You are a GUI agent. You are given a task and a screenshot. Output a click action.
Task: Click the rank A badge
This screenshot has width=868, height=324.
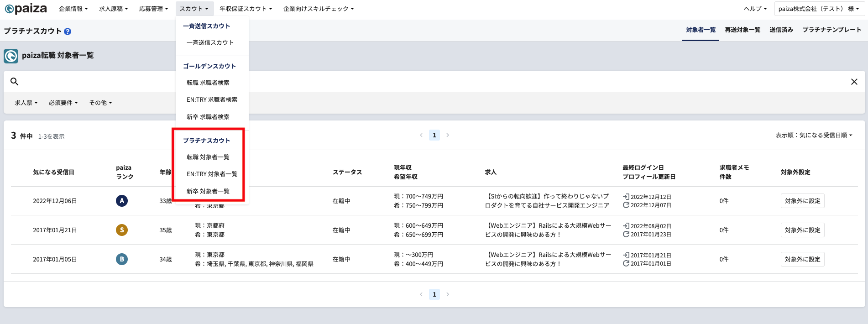(122, 201)
